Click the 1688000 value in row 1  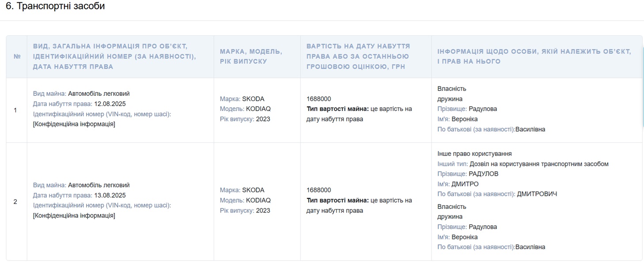(318, 99)
